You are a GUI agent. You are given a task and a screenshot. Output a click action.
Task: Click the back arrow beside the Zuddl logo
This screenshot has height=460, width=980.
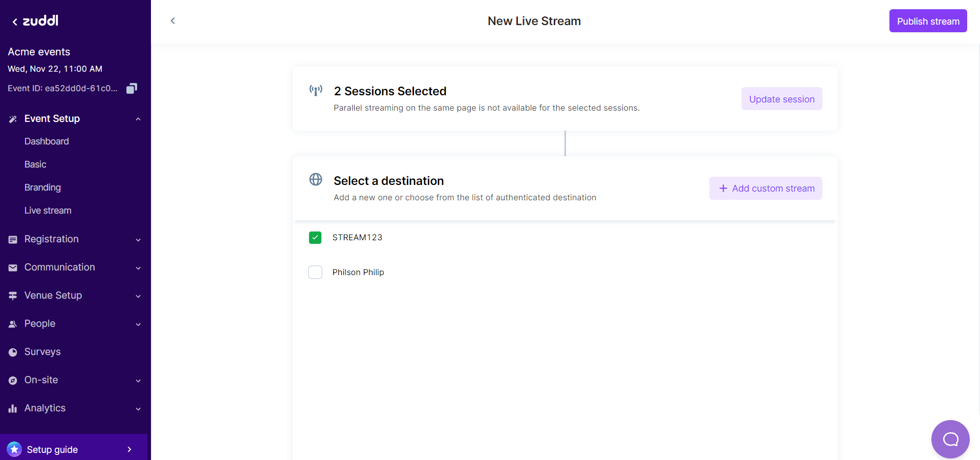[15, 22]
